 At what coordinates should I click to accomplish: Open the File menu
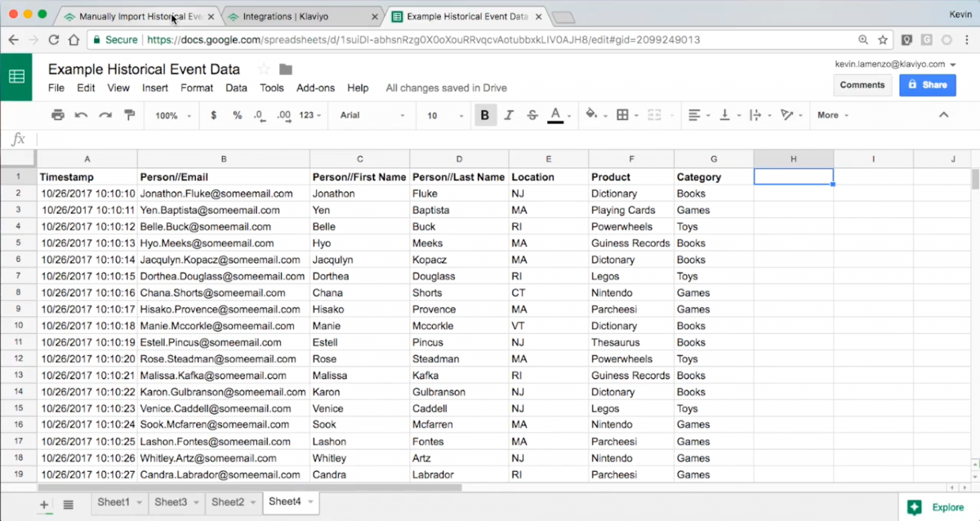tap(56, 88)
